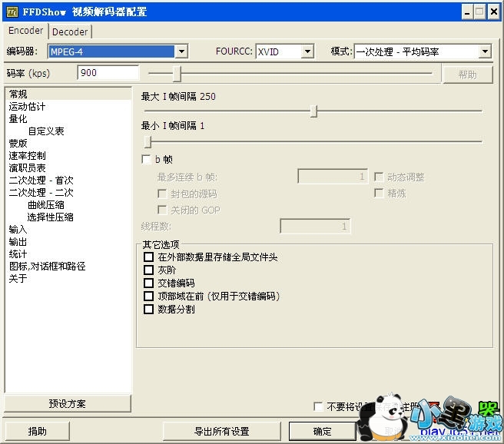Select 曲线压缩 in the settings list
Screen dimensions: 504x444
[46, 204]
